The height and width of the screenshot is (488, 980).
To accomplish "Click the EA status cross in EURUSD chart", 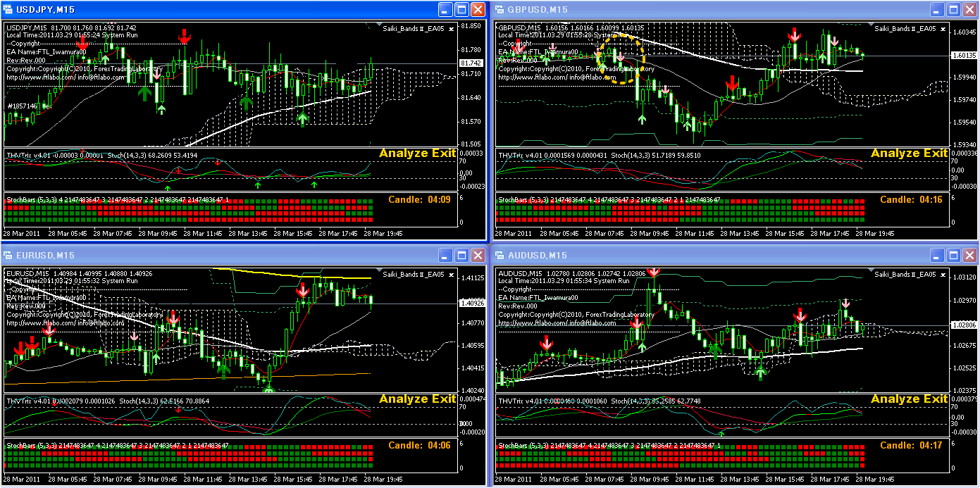I will coord(450,275).
